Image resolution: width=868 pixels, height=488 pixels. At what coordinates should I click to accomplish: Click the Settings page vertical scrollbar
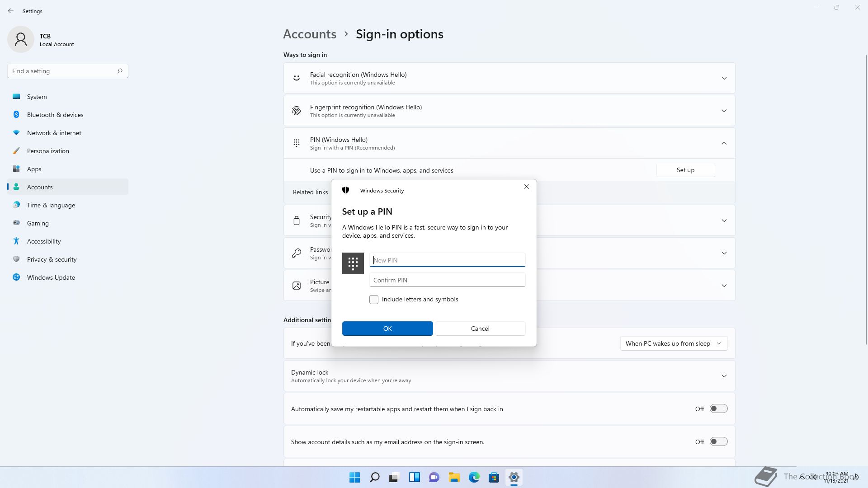tap(866, 199)
